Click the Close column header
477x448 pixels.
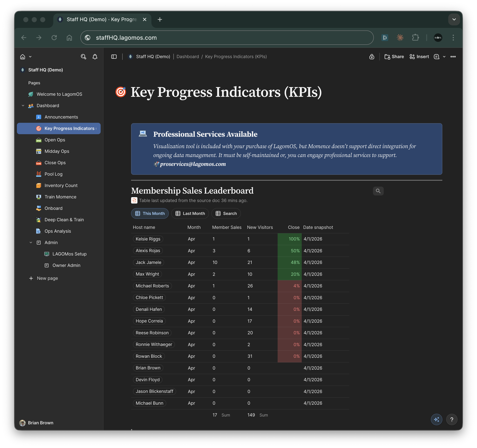coord(293,227)
